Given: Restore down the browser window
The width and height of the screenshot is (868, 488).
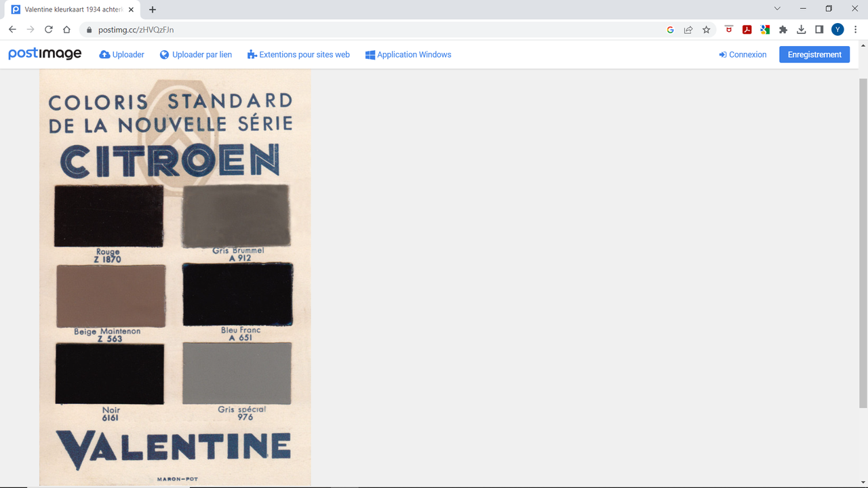Looking at the screenshot, I should [x=829, y=9].
